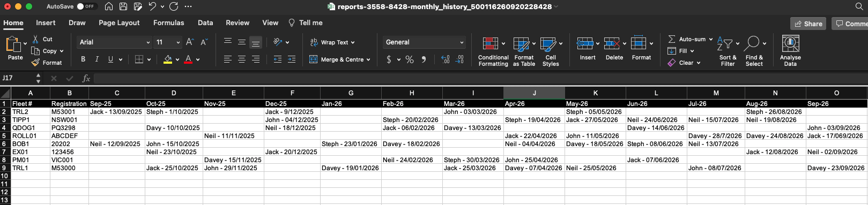Screen dimensions: 868x205
Task: Switch to the Home ribbon tab
Action: pos(13,22)
